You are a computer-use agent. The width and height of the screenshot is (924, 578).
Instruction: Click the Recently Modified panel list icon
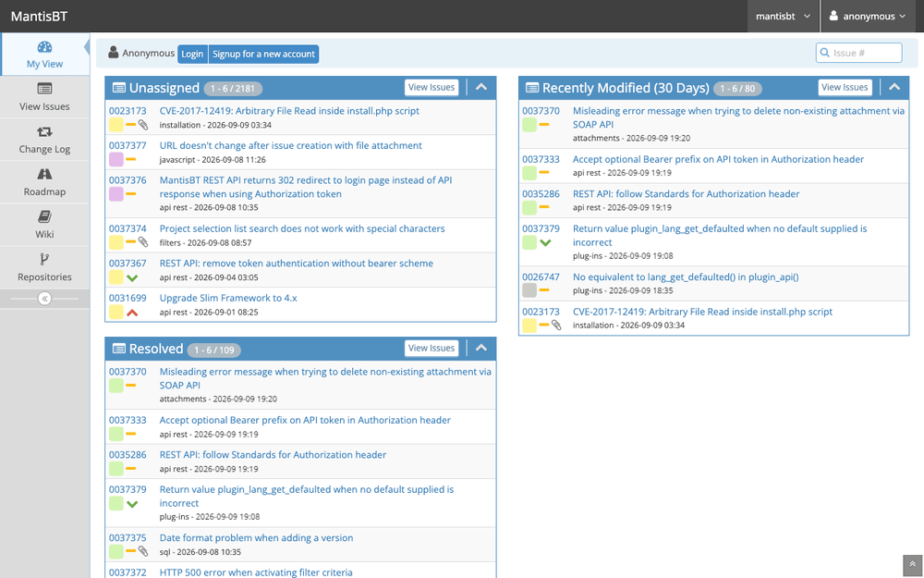pos(532,88)
